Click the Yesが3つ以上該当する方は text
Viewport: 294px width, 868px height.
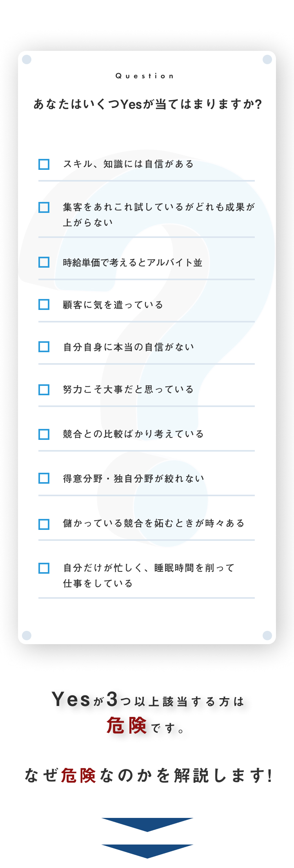pyautogui.click(x=147, y=700)
